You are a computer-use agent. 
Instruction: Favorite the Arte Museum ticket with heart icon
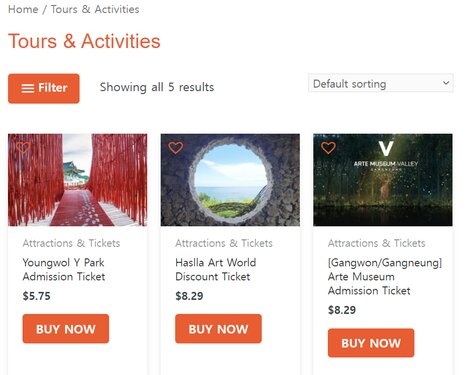tap(328, 148)
